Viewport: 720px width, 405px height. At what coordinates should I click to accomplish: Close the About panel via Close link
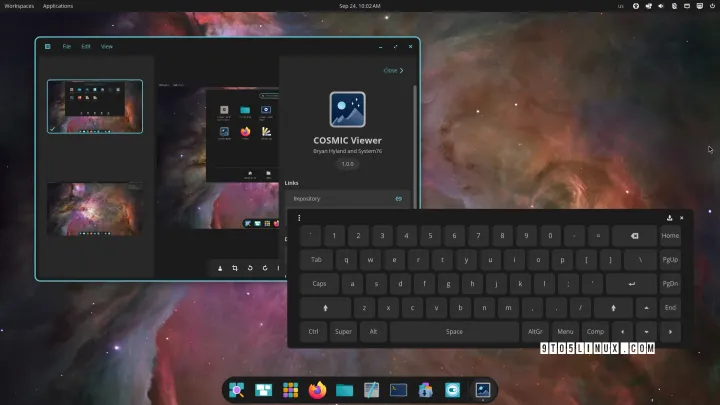(393, 70)
